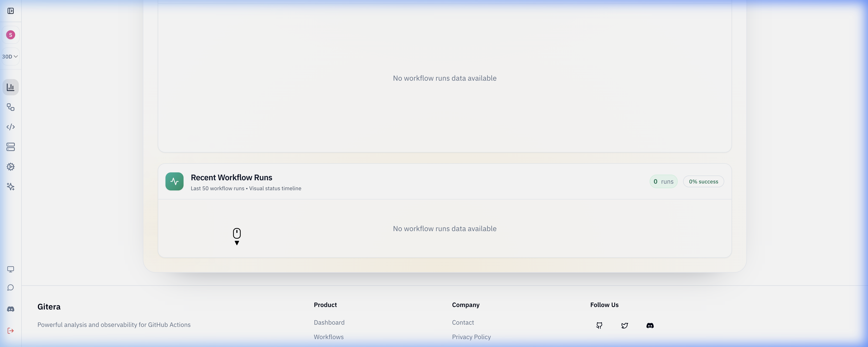The height and width of the screenshot is (347, 868).
Task: Click the Contact link under Company
Action: tap(463, 322)
